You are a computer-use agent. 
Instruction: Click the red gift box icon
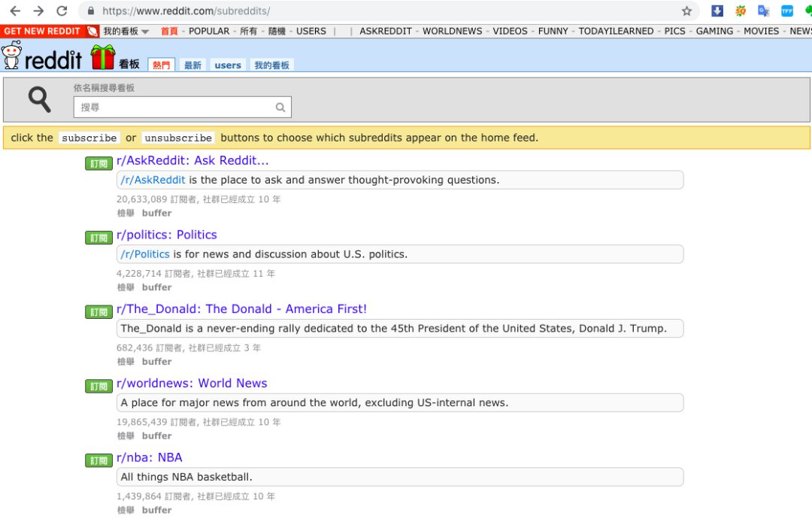(102, 57)
